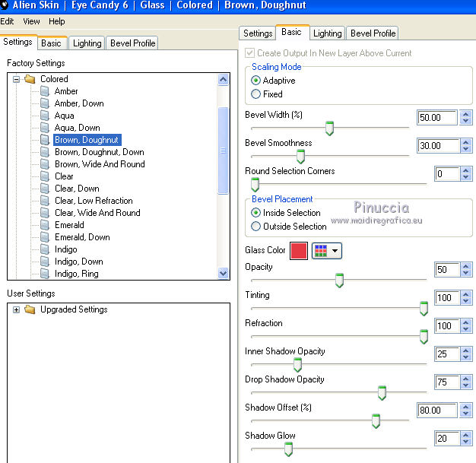Image resolution: width=476 pixels, height=463 pixels.
Task: Click the Indigo preset file icon
Action: pyautogui.click(x=45, y=249)
